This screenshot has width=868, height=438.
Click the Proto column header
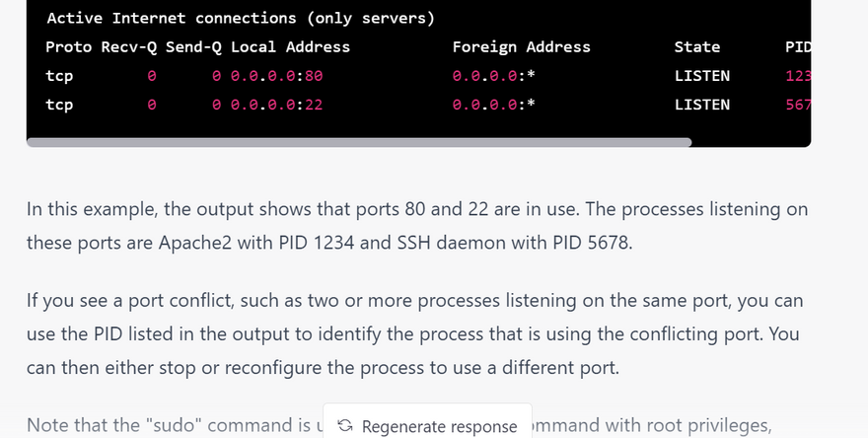coord(69,46)
